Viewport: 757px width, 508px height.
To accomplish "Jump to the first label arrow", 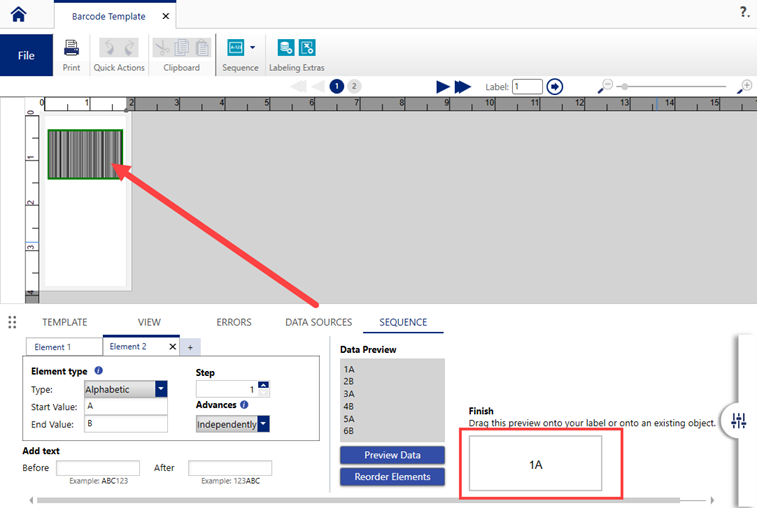I will [298, 87].
